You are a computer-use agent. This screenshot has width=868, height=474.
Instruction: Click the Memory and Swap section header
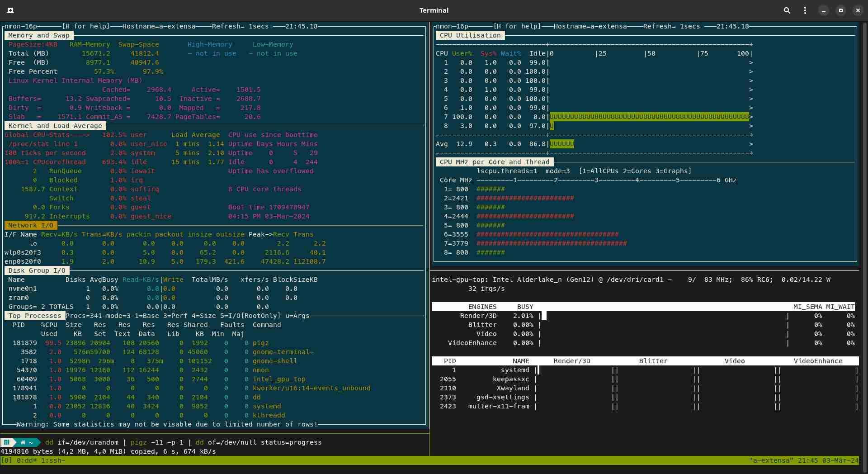tap(39, 35)
